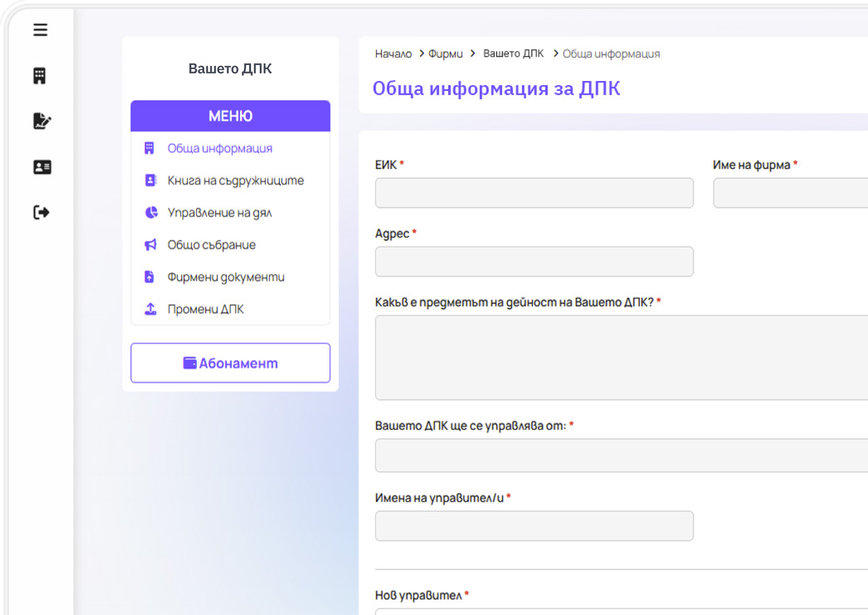Navigate to Фирми breadcrumb link

tap(445, 54)
